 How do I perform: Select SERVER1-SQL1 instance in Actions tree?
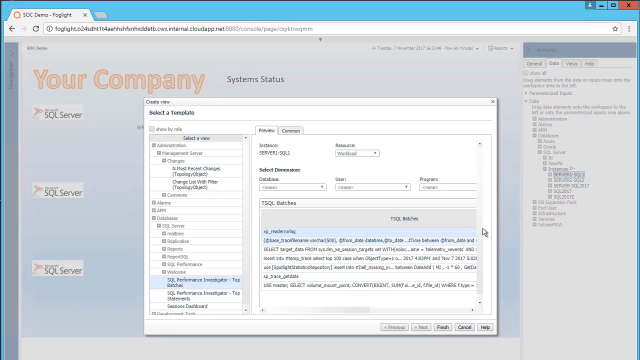(569, 174)
